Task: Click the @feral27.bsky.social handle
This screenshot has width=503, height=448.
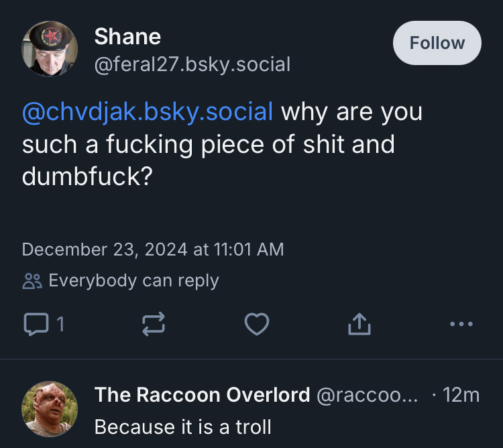Action: coord(192,64)
